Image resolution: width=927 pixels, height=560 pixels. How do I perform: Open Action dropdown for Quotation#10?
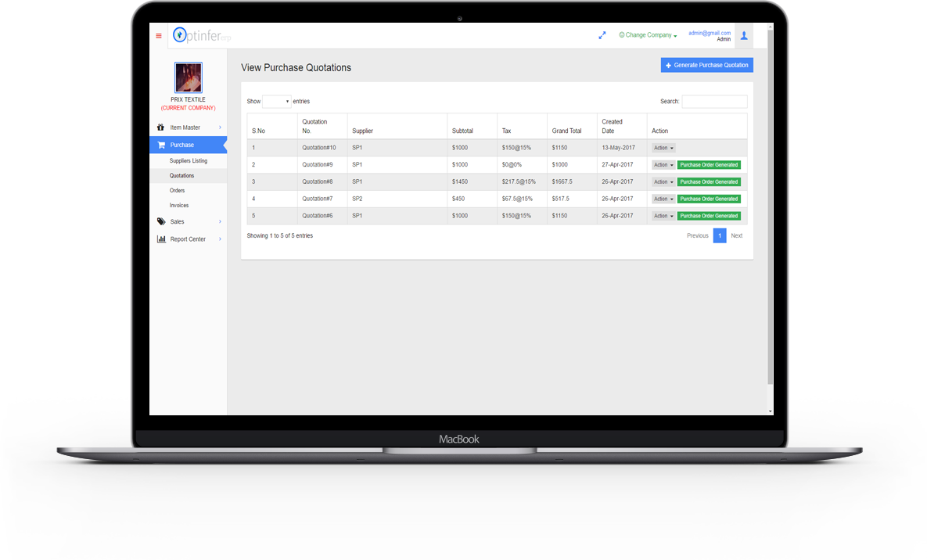663,148
